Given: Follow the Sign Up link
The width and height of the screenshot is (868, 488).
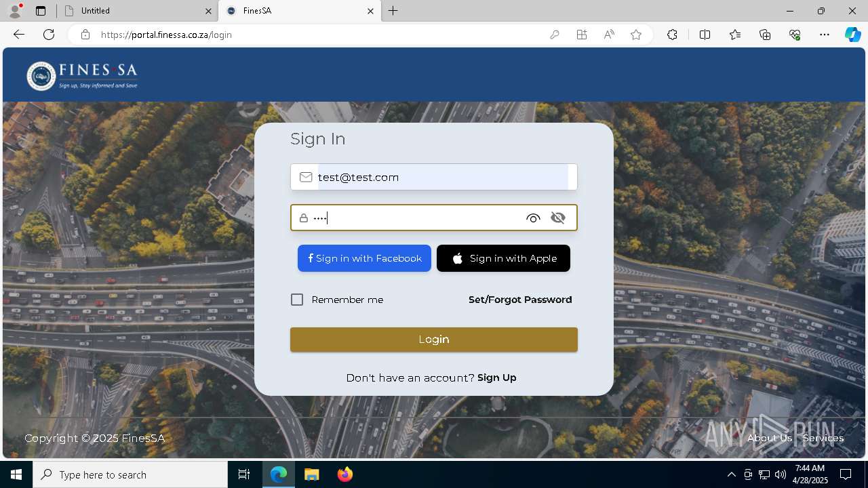Looking at the screenshot, I should (497, 378).
